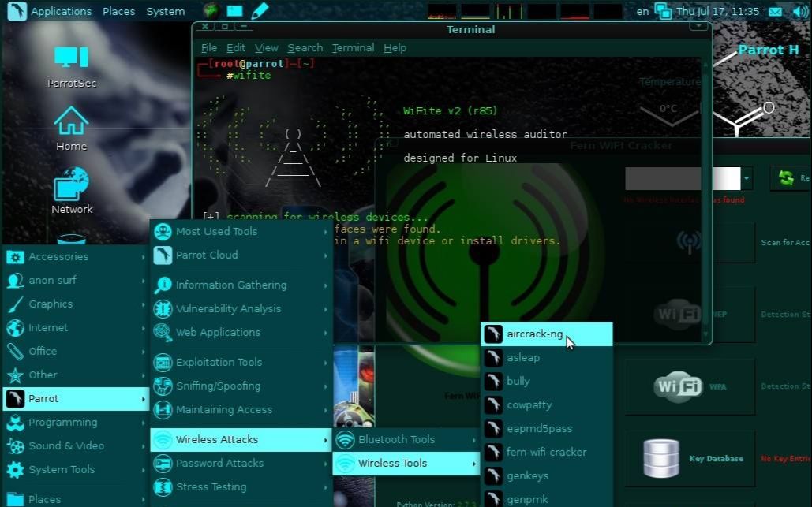Click the mail envelope tray icon
The width and height of the screenshot is (812, 507).
coord(775,11)
